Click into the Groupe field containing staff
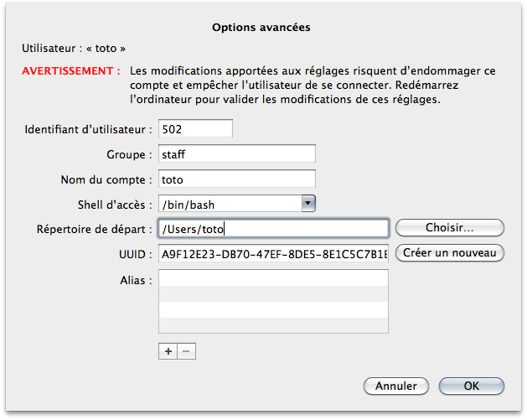 (235, 154)
